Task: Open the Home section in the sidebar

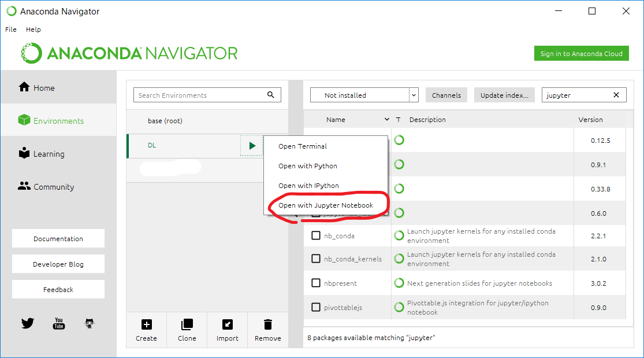Action: [36, 87]
